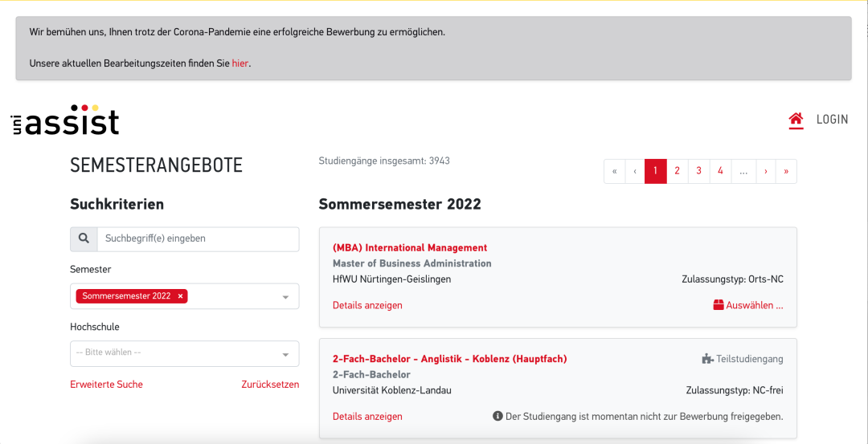Expand the Semester dropdown arrow
The image size is (868, 444).
pyautogui.click(x=285, y=297)
